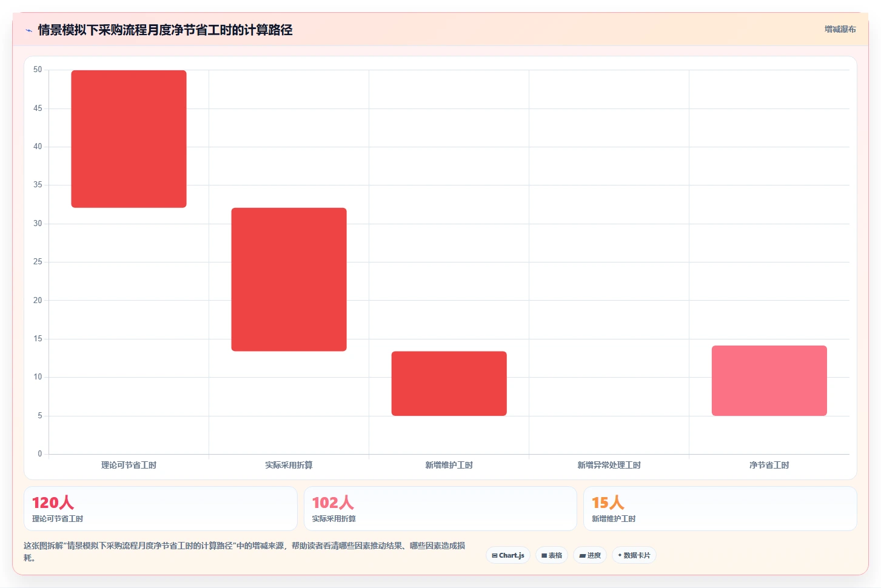Click the chart title 情景模拟下采购流程月度净节省工时的计算路径

[x=165, y=30]
